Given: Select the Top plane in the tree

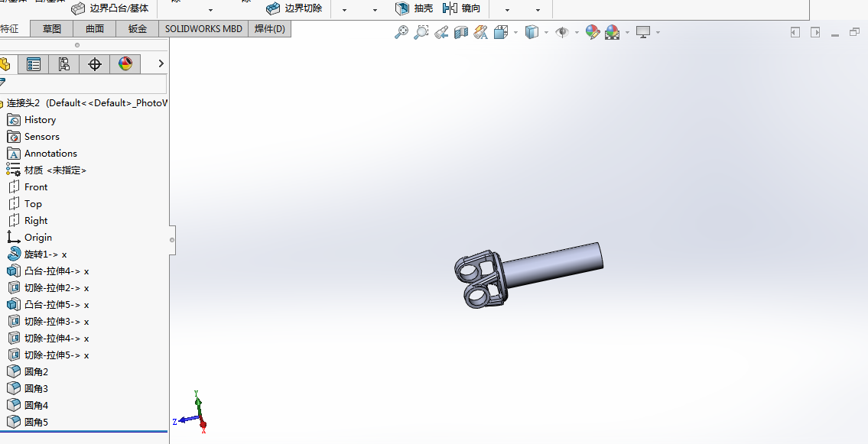Looking at the screenshot, I should click(x=25, y=203).
